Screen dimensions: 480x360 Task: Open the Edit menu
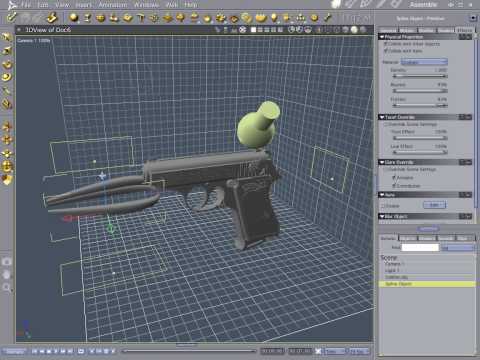pyautogui.click(x=43, y=5)
